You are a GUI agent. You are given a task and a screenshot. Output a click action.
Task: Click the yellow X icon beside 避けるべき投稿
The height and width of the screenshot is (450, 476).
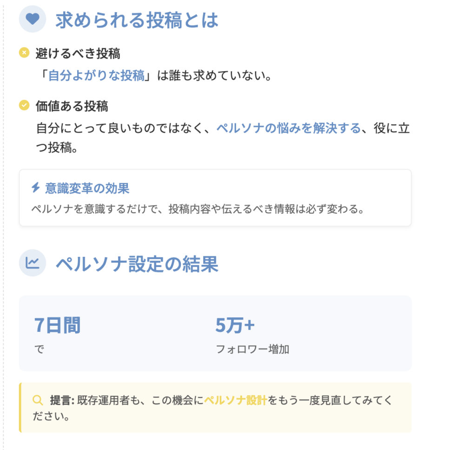pyautogui.click(x=24, y=53)
